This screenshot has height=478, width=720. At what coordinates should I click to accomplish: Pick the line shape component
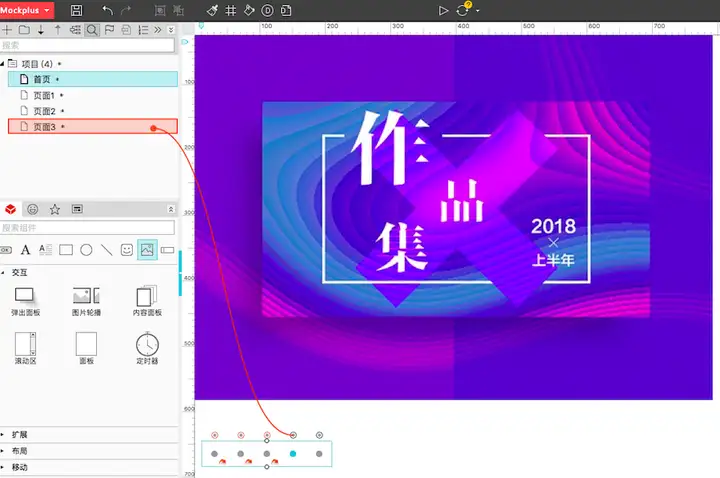pos(107,250)
